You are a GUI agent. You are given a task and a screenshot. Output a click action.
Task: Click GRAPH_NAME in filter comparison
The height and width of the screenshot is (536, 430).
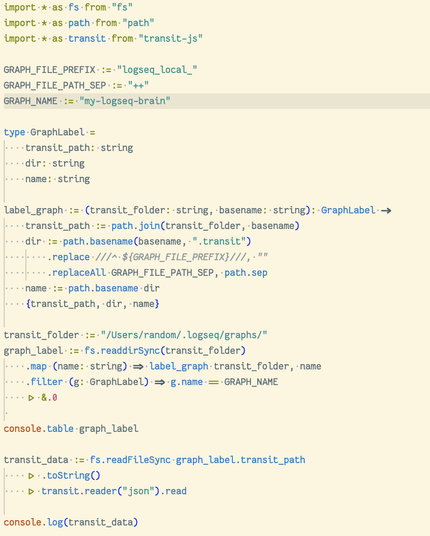click(x=251, y=381)
